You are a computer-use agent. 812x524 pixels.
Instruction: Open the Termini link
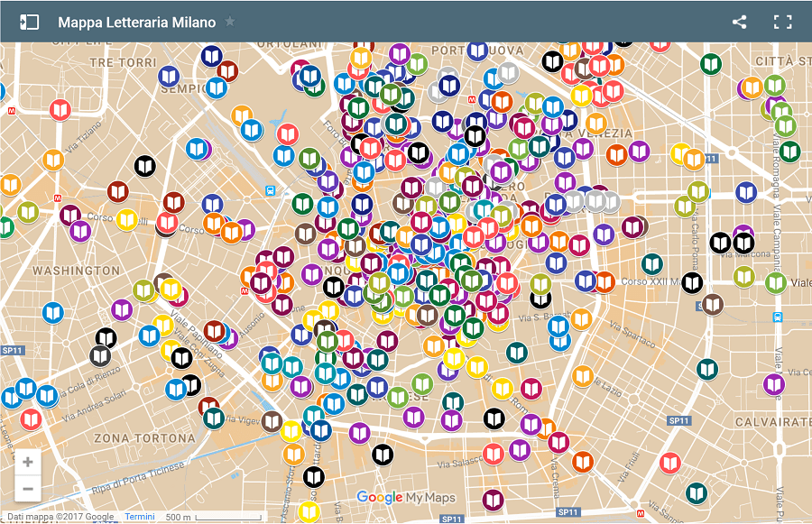140,517
